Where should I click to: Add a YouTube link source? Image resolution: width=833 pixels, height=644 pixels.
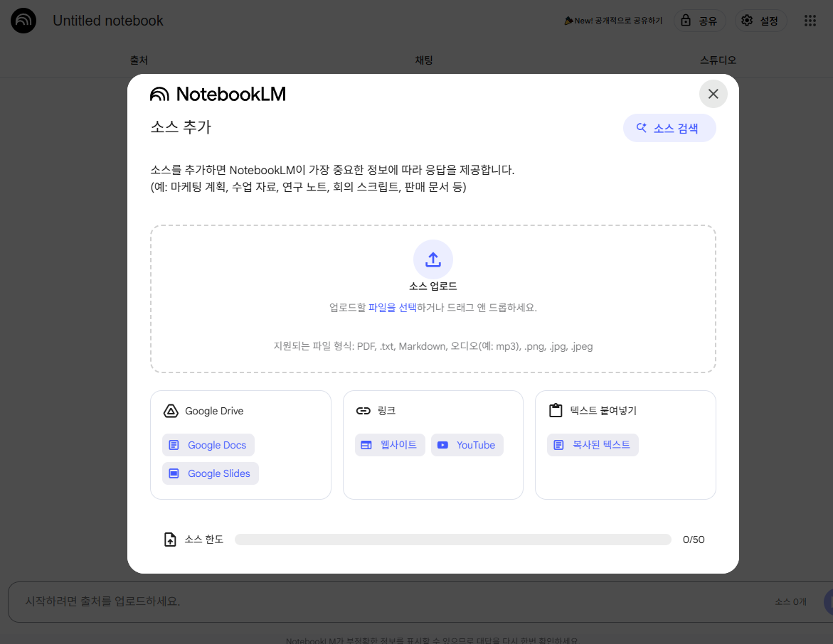click(467, 445)
